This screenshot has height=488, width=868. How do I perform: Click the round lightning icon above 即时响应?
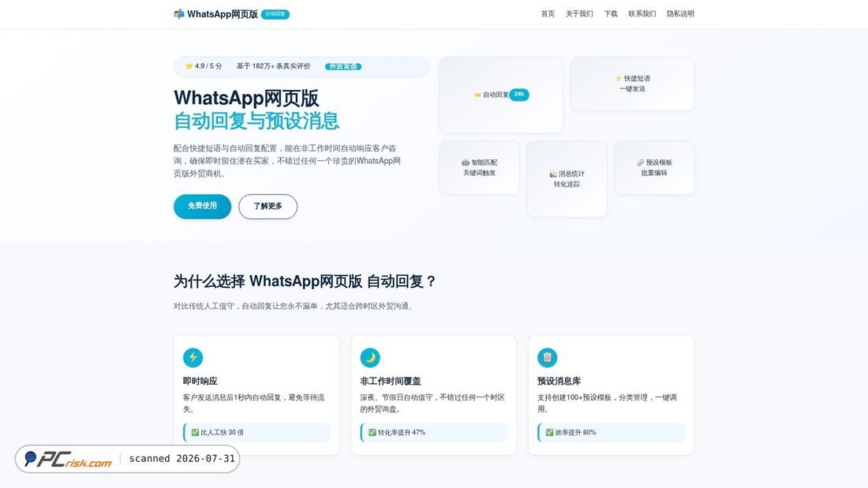tap(193, 357)
